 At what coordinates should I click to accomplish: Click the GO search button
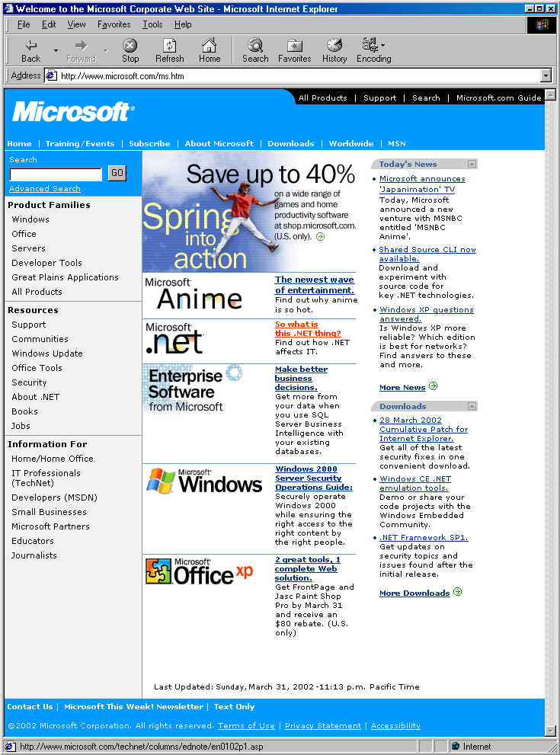(x=117, y=173)
